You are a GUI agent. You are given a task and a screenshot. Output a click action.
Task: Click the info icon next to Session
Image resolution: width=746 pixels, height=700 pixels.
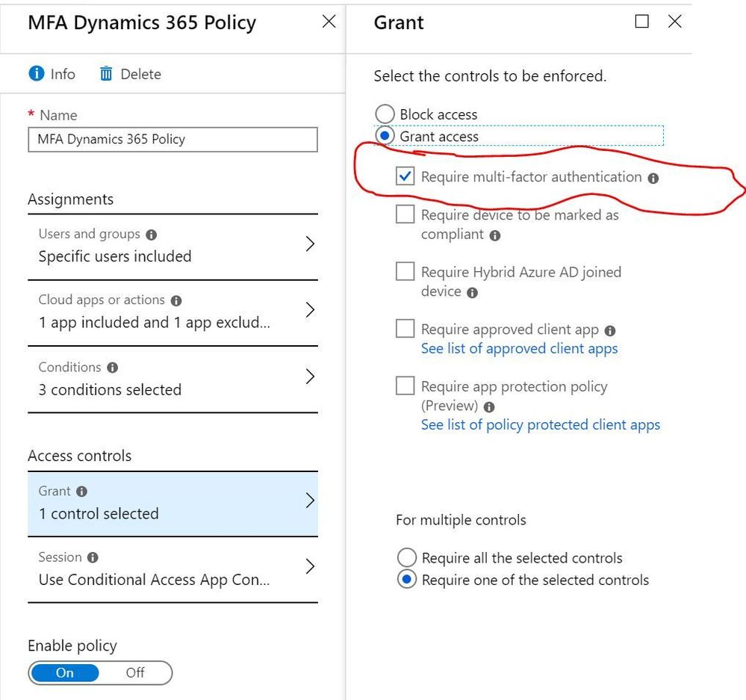click(93, 557)
